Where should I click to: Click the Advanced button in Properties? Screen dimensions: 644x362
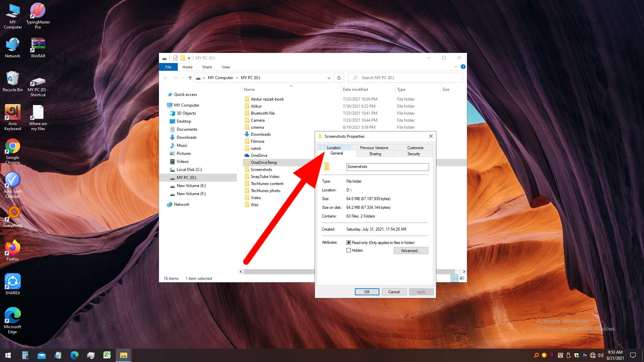point(411,250)
